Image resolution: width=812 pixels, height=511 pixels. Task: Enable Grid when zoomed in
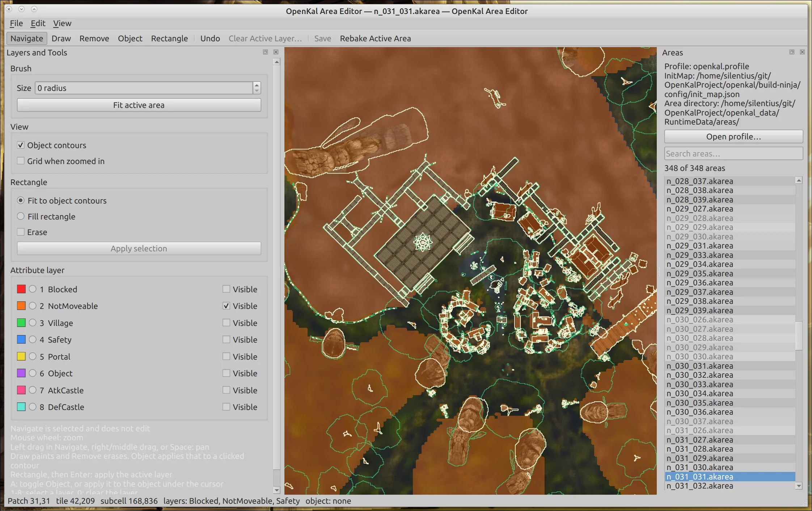click(21, 161)
